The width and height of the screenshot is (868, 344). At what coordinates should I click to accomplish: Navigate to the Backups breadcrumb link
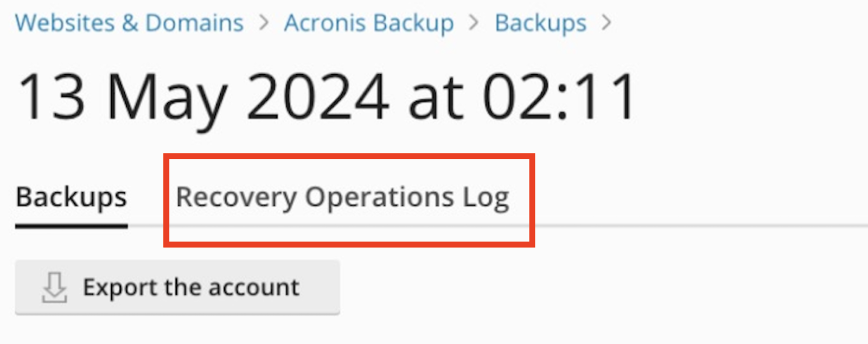[x=541, y=24]
